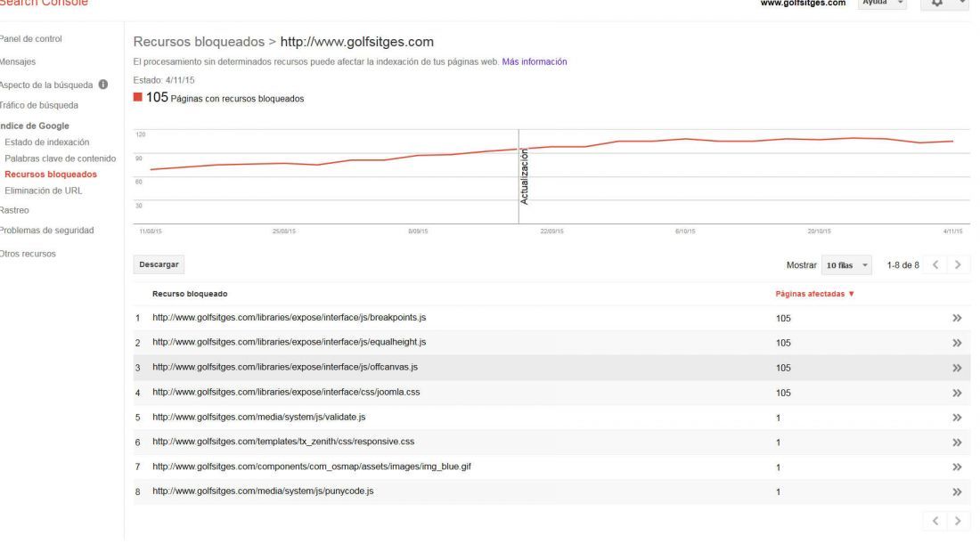The image size is (980, 544).
Task: Click previous page arrow below table
Action: coord(935,521)
